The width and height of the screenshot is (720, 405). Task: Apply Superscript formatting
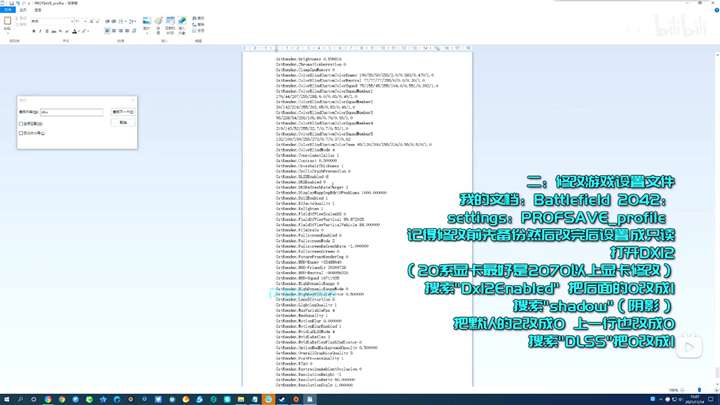click(x=67, y=31)
